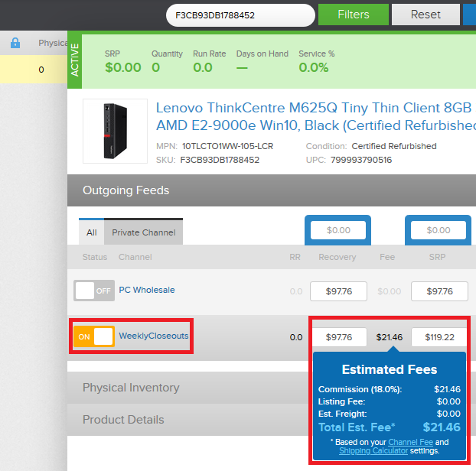This screenshot has width=476, height=471.
Task: Open the Channel Fee settings link
Action: tap(410, 442)
